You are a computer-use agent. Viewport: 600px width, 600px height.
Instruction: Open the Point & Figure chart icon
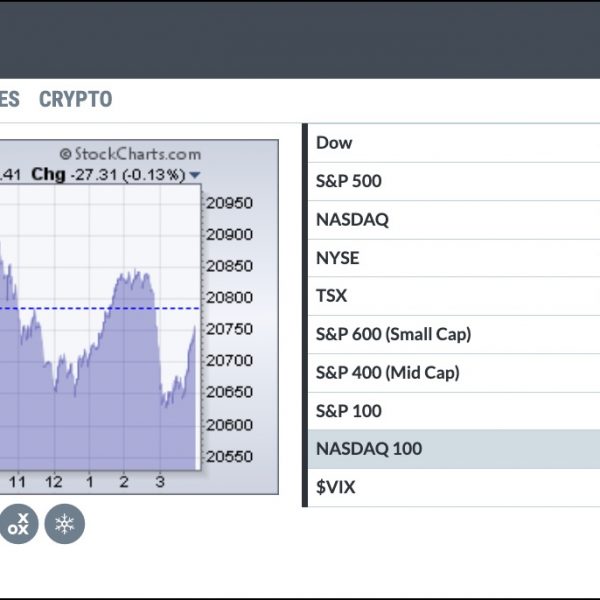click(x=18, y=524)
